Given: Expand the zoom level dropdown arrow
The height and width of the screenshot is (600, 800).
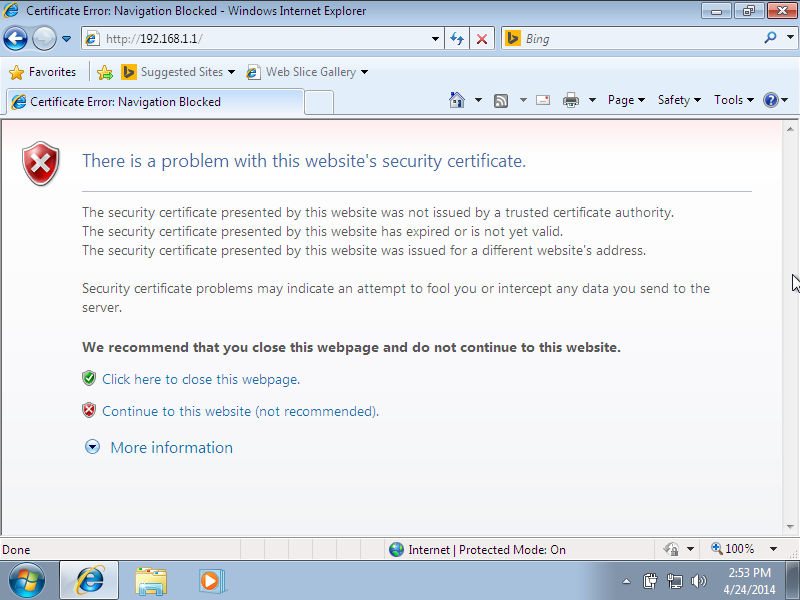Looking at the screenshot, I should coord(773,549).
